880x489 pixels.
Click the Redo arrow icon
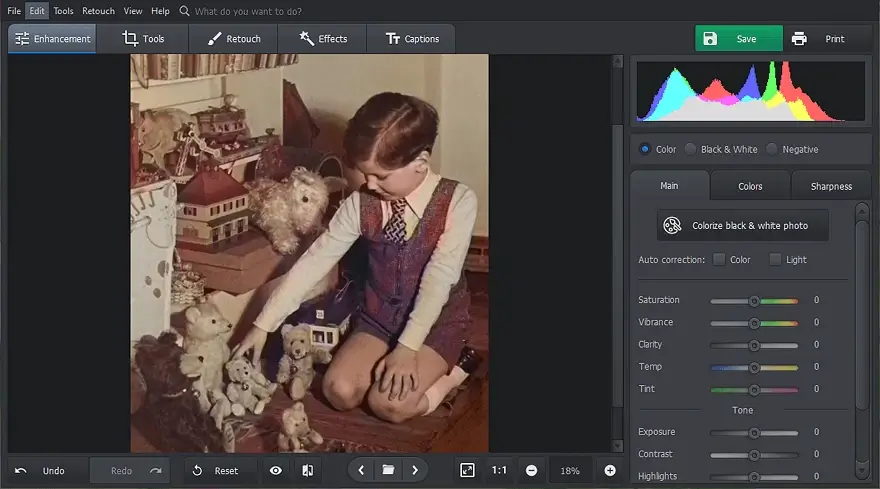pyautogui.click(x=155, y=471)
